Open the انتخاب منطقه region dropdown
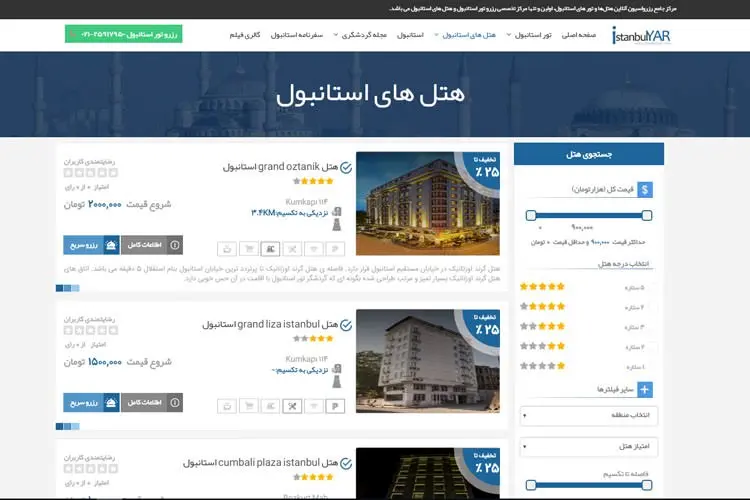The width and height of the screenshot is (750, 500). [x=589, y=415]
